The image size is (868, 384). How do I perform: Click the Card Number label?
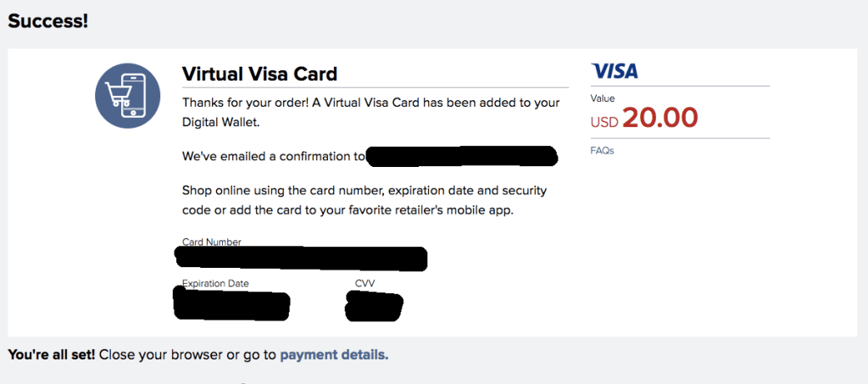pos(211,242)
